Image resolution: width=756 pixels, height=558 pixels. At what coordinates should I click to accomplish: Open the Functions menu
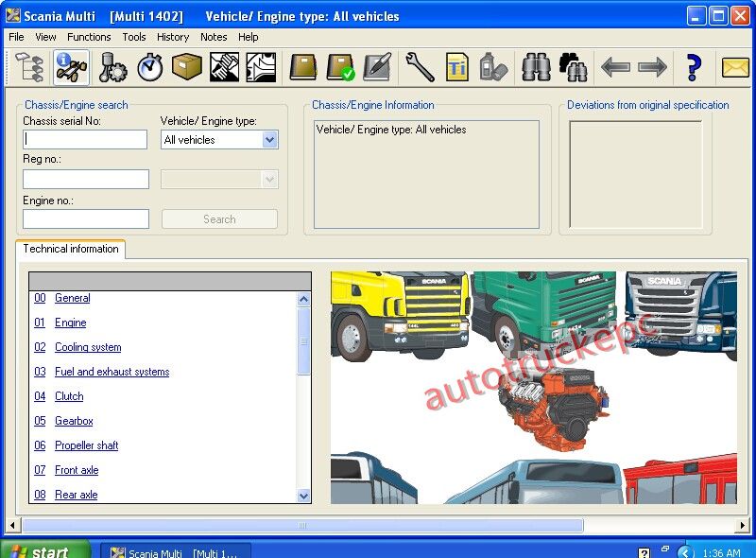point(89,37)
